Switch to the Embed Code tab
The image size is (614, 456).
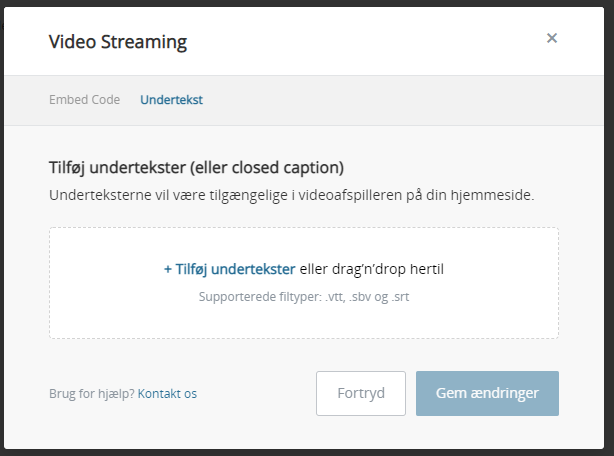click(x=84, y=100)
